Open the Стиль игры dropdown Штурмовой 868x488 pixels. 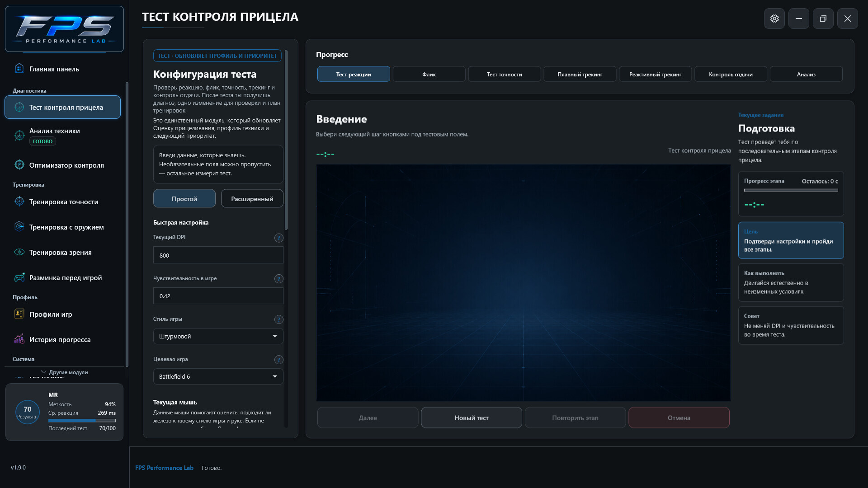218,336
